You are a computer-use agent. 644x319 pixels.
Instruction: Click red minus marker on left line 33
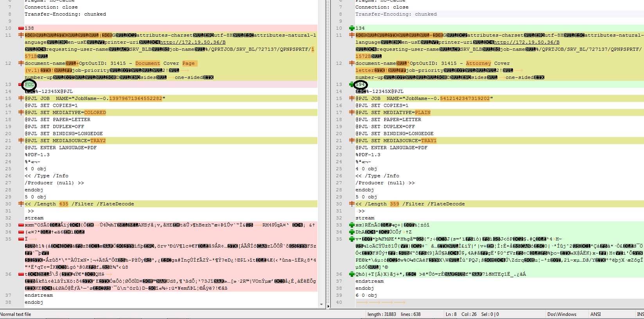pos(21,225)
